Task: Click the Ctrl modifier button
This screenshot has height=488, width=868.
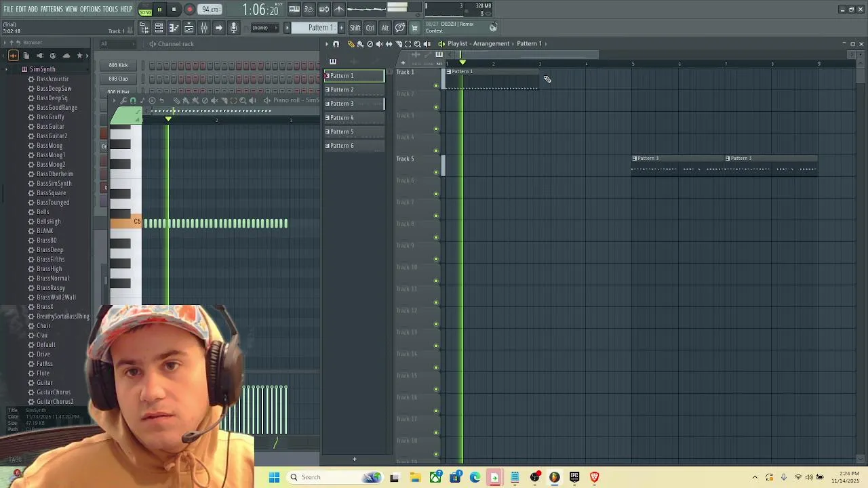Action: click(x=370, y=28)
